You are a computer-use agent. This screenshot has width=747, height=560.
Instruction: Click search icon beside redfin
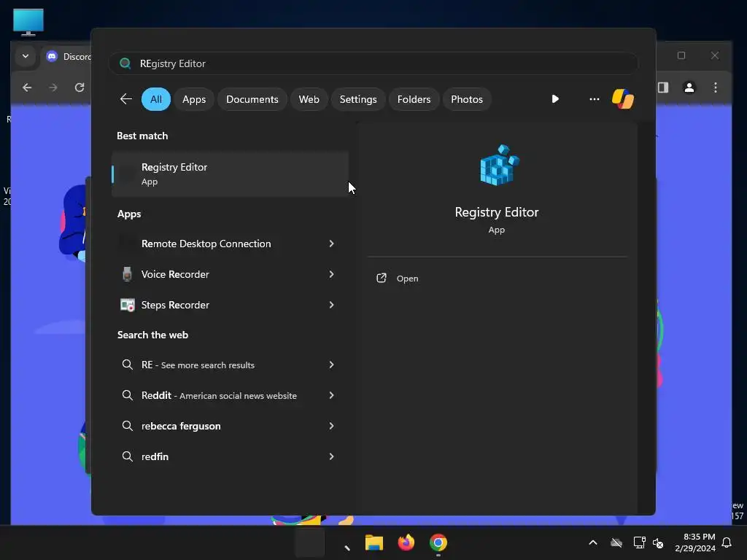[127, 456]
